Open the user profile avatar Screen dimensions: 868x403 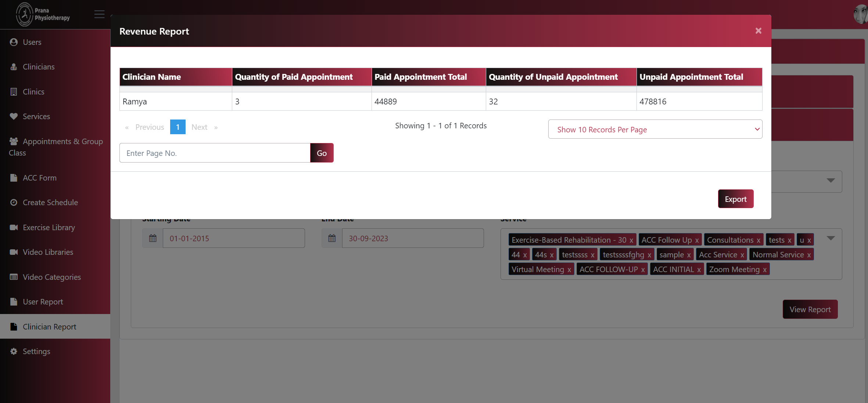point(861,14)
